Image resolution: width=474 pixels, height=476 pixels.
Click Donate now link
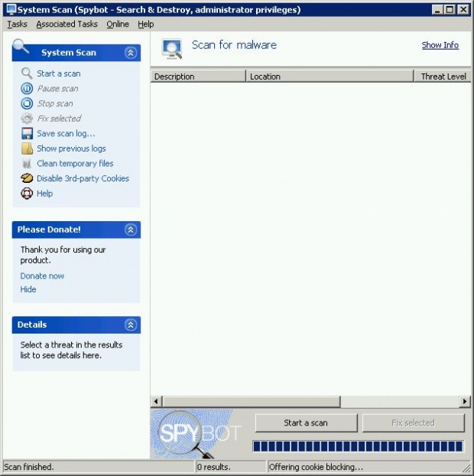42,276
